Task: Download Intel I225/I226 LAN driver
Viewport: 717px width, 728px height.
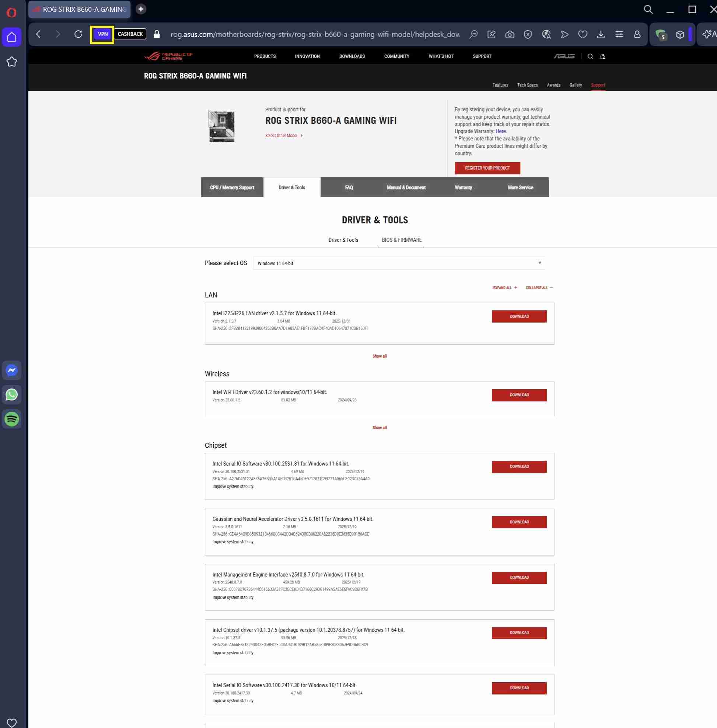Action: tap(519, 317)
